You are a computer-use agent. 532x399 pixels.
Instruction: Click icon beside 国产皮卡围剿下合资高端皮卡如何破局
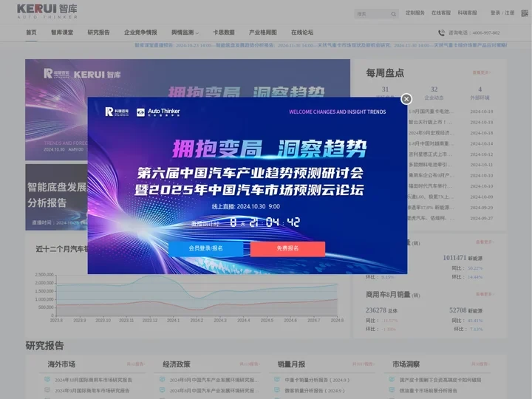[x=392, y=379]
